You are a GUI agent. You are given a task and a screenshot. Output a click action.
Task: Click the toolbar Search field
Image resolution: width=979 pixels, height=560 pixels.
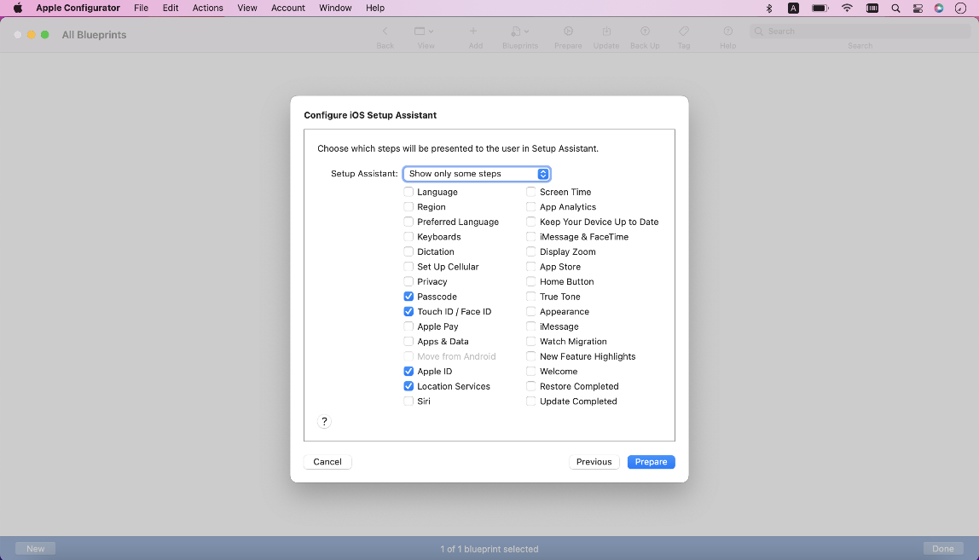tap(860, 32)
